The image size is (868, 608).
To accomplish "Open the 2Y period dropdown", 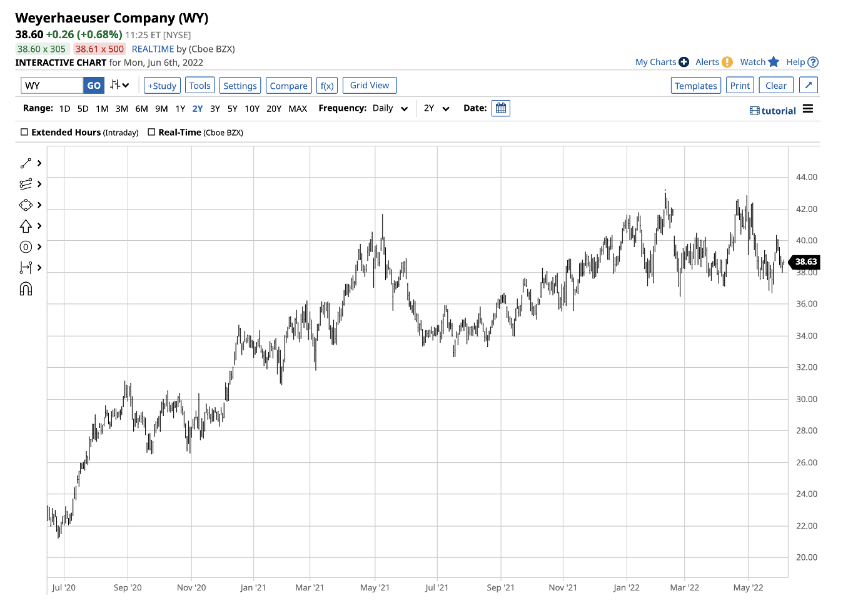I will coord(437,108).
